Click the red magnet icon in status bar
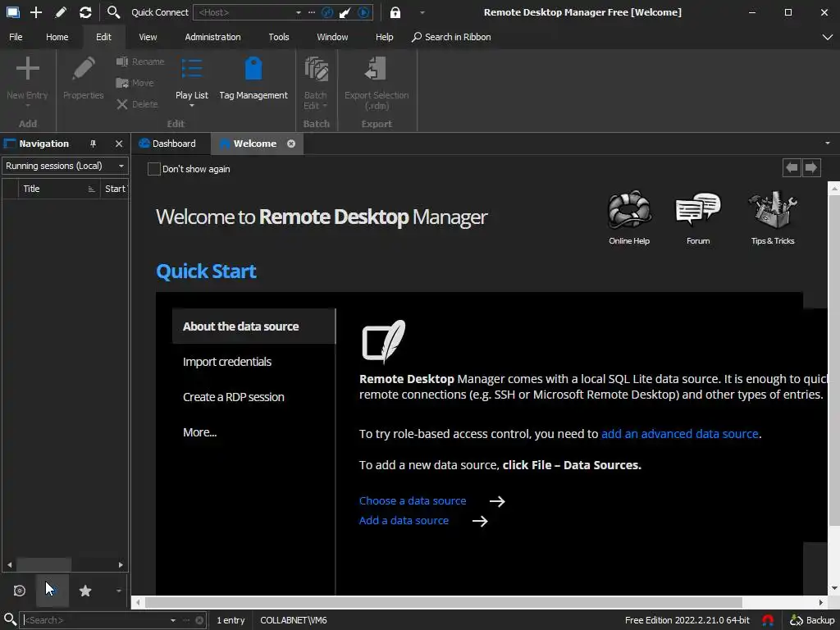Viewport: 840px width, 630px height. (768, 620)
